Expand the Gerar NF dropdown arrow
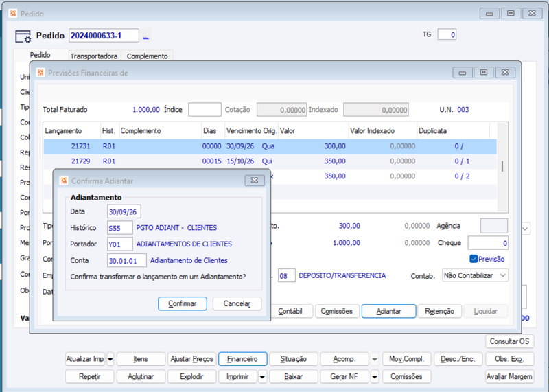Viewport: 549px width, 392px height. tap(375, 377)
